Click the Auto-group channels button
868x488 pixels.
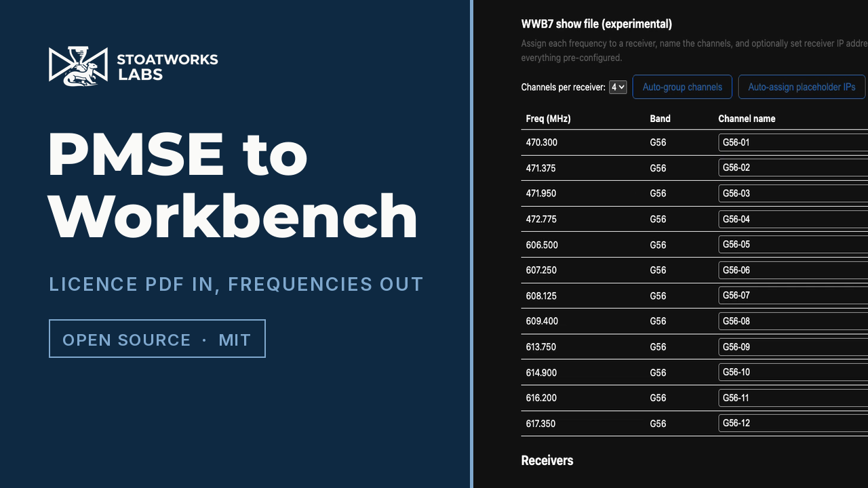click(x=682, y=87)
